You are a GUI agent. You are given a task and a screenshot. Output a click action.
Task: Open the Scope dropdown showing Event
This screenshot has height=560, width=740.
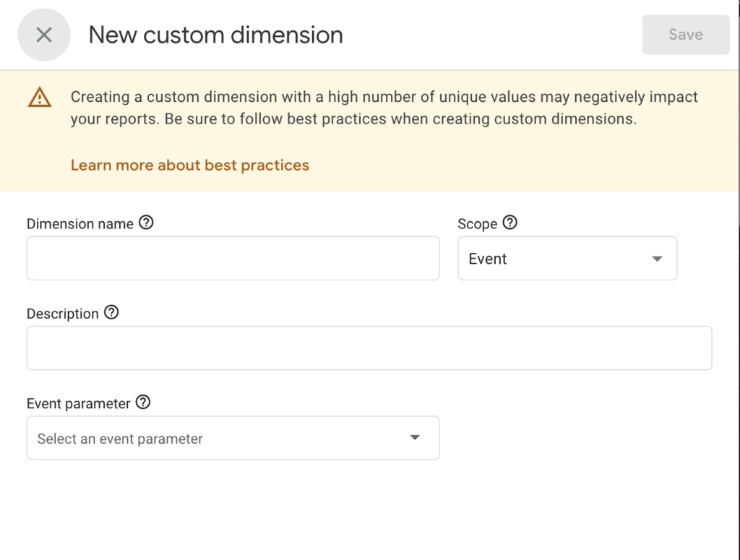click(567, 258)
